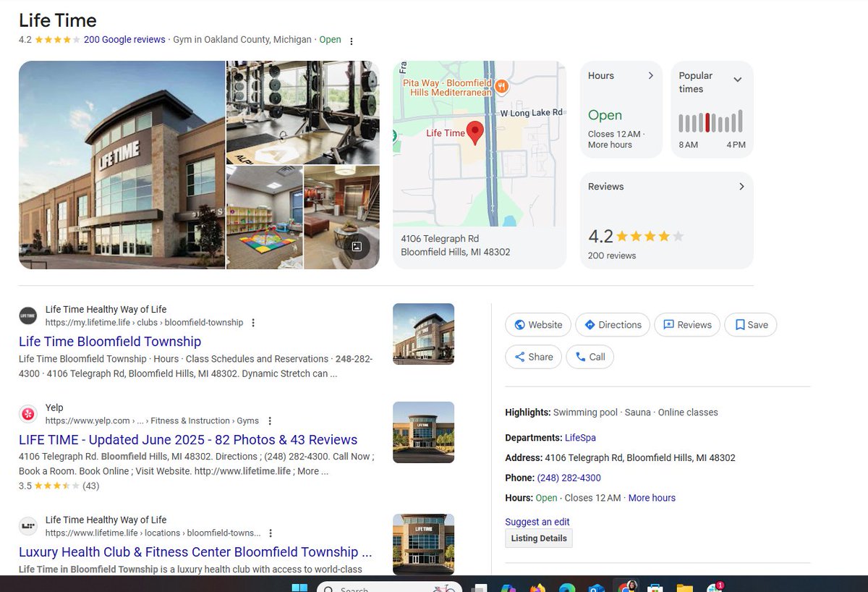Click the Website button
The image size is (868, 592).
(x=538, y=325)
